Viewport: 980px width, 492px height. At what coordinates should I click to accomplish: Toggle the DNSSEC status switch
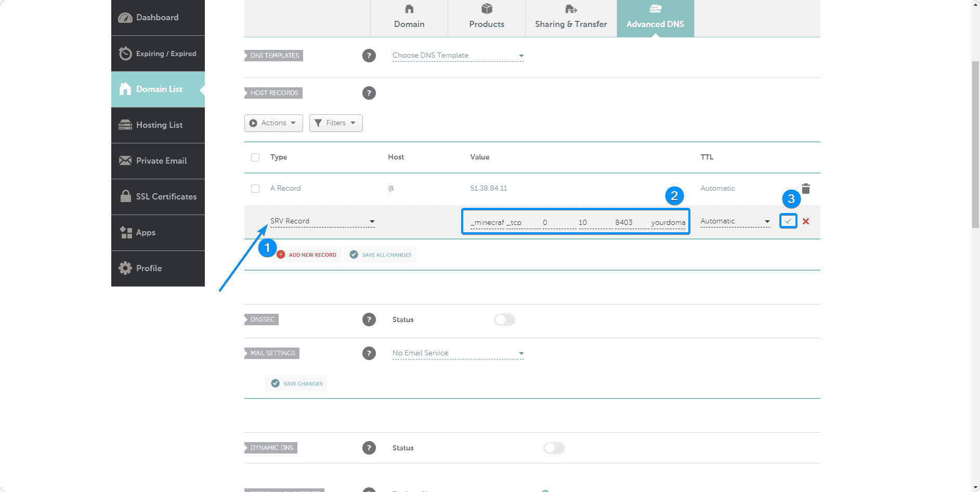click(504, 320)
